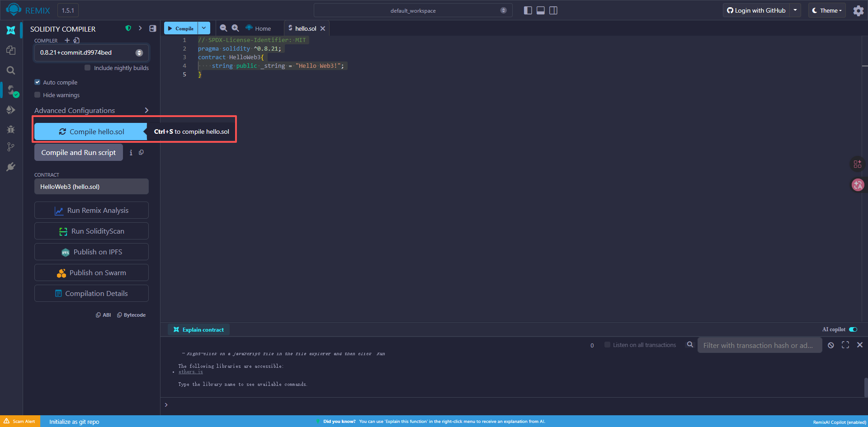Image resolution: width=868 pixels, height=427 pixels.
Task: Copy script icon beside Compile and Run script
Action: click(x=142, y=152)
